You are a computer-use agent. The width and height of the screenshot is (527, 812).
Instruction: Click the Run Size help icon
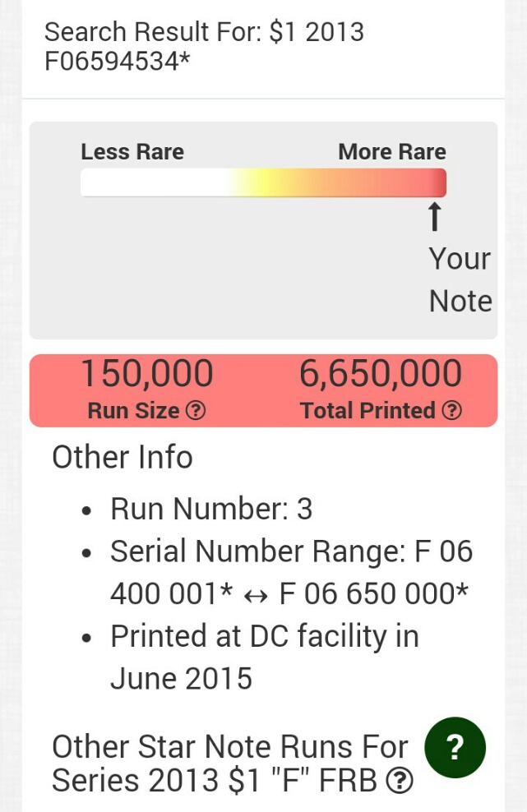(x=196, y=411)
